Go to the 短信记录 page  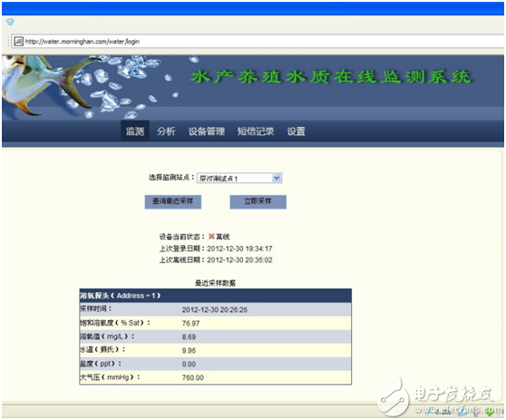256,131
